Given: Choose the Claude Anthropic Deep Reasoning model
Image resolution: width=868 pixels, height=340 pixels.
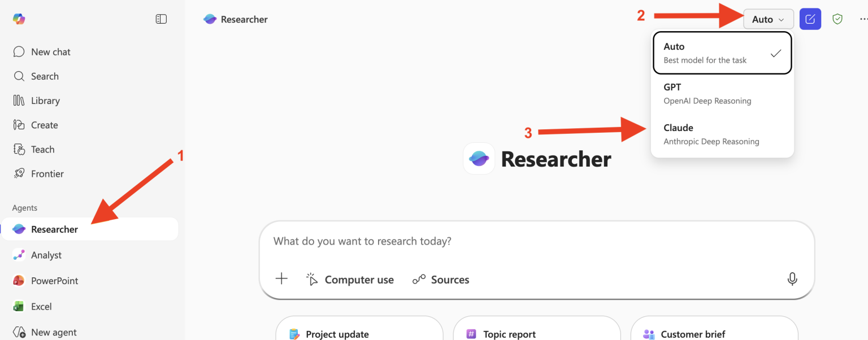Looking at the screenshot, I should (722, 134).
